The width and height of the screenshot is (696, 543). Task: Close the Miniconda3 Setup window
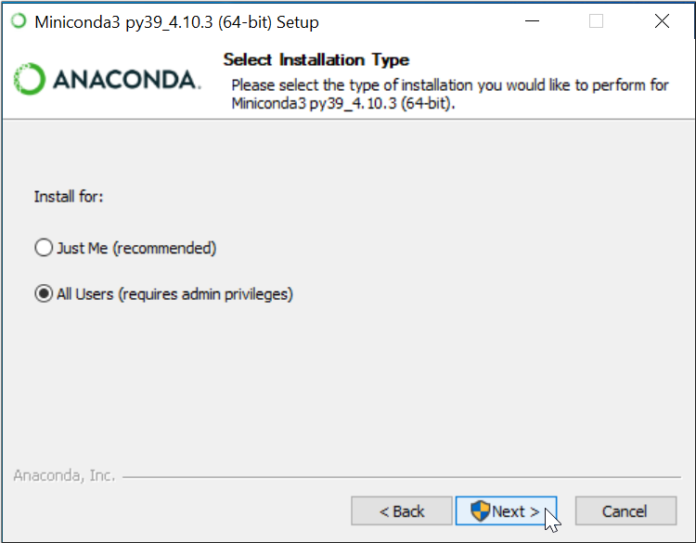pyautogui.click(x=661, y=21)
